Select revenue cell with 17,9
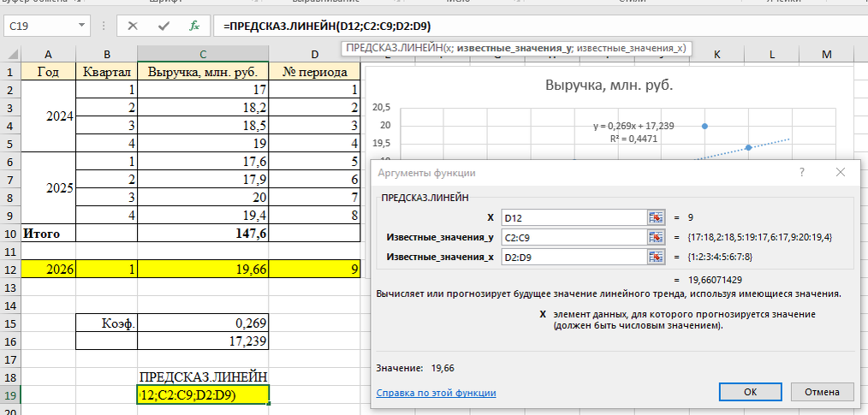The height and width of the screenshot is (415, 868). pos(203,179)
